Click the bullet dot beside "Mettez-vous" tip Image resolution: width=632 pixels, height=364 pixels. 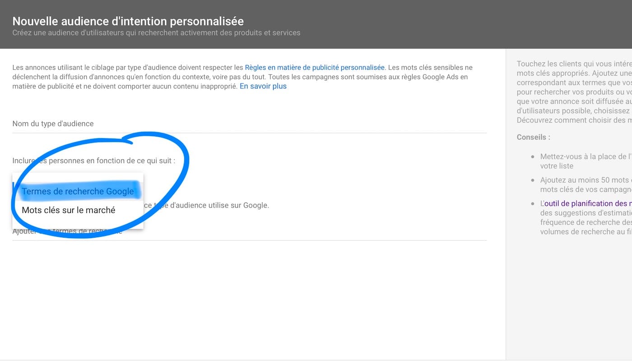(533, 157)
